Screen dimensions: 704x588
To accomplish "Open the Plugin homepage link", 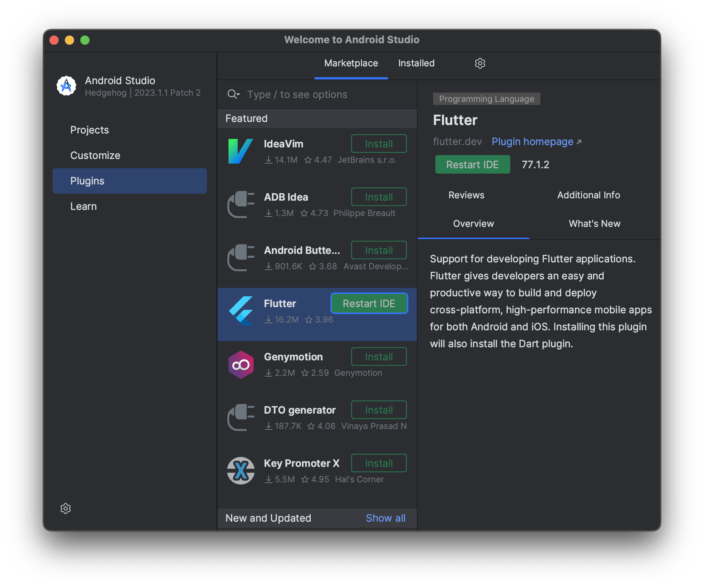I will tap(532, 142).
